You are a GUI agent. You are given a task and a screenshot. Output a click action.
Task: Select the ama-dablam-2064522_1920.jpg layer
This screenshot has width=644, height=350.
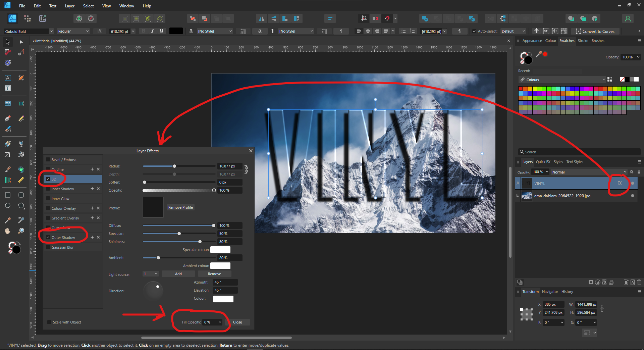pyautogui.click(x=576, y=196)
